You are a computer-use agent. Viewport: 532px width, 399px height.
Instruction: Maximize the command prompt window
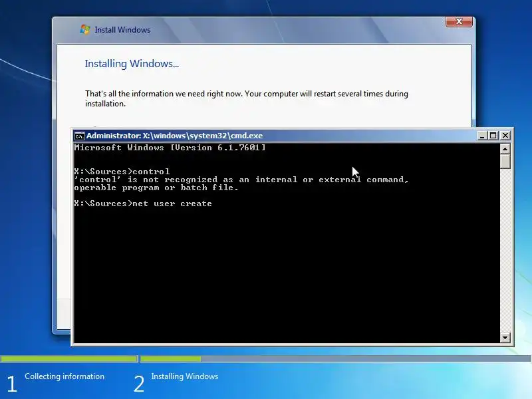(493, 136)
